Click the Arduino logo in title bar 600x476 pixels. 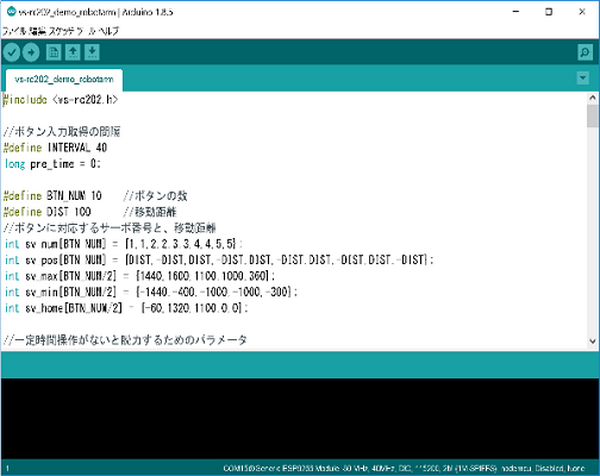(9, 10)
